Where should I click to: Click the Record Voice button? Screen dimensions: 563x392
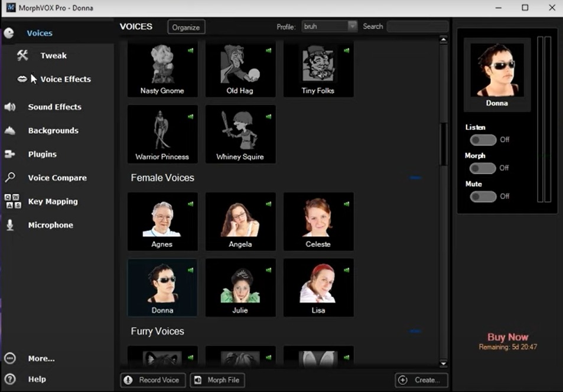point(153,380)
